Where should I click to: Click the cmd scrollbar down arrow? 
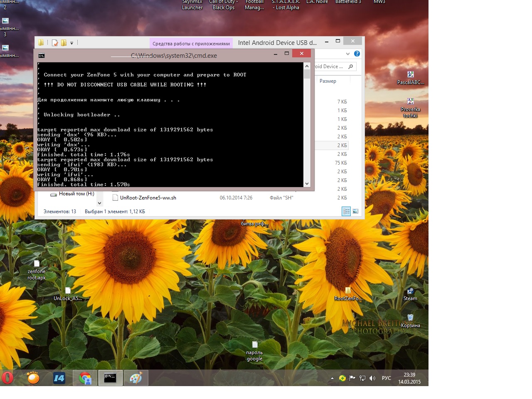pyautogui.click(x=307, y=183)
